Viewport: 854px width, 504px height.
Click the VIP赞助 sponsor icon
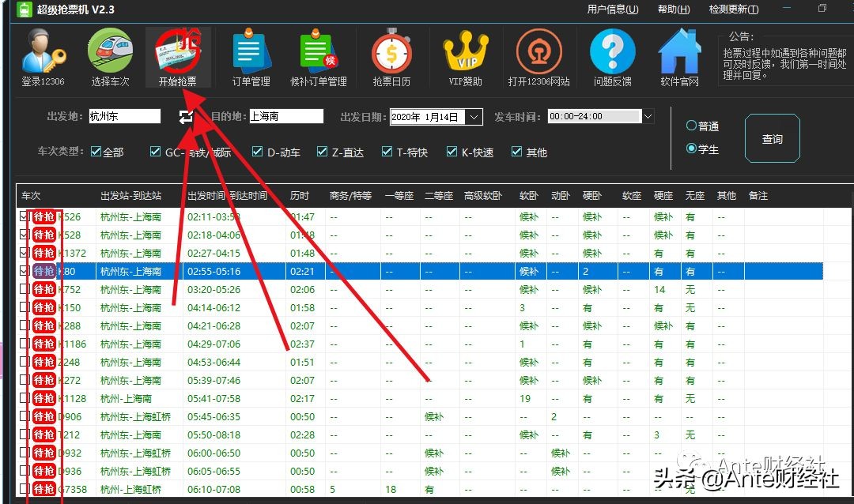coord(465,55)
